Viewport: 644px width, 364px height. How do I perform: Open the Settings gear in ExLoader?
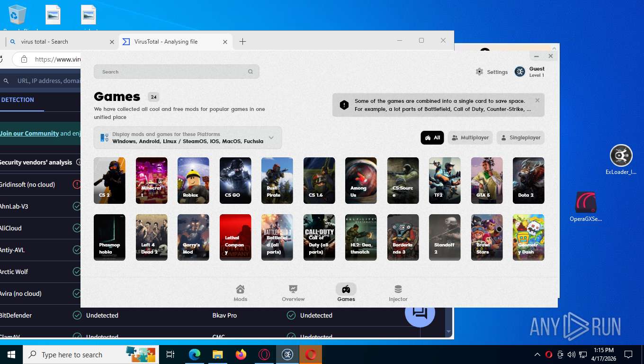tap(479, 72)
